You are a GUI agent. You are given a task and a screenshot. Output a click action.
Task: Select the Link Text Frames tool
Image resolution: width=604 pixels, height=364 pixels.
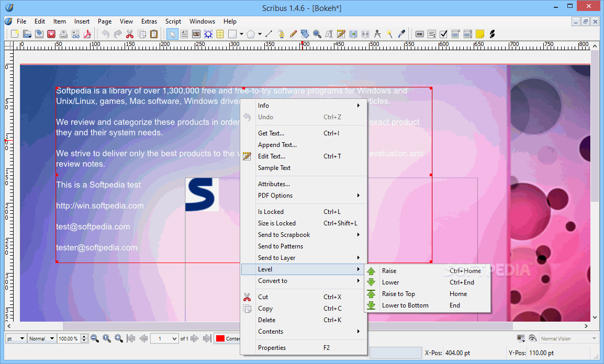pos(353,34)
